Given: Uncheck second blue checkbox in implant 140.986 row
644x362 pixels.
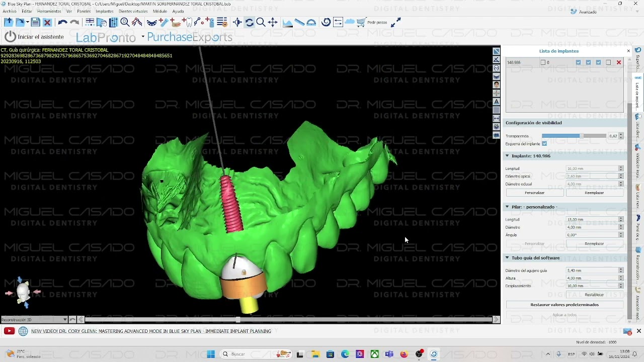Looking at the screenshot, I should tap(588, 62).
